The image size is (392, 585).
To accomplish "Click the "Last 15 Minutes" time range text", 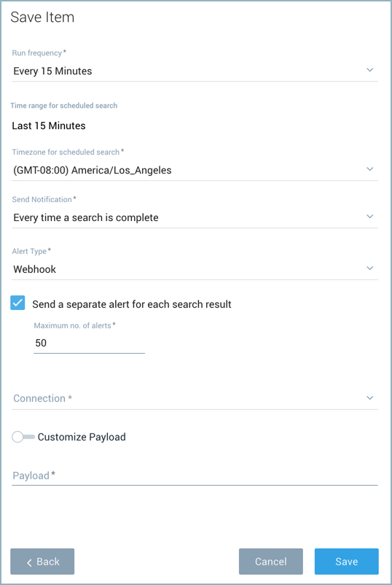I will pos(49,125).
